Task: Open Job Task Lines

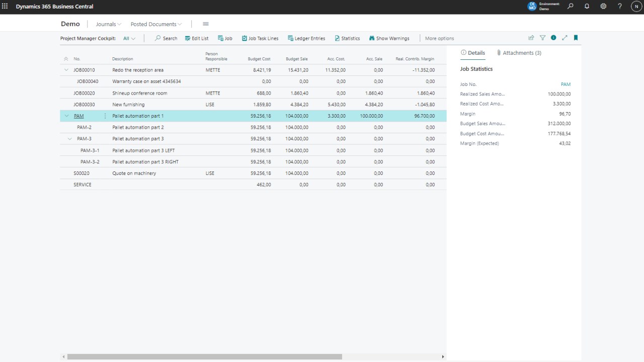Action: (x=260, y=38)
